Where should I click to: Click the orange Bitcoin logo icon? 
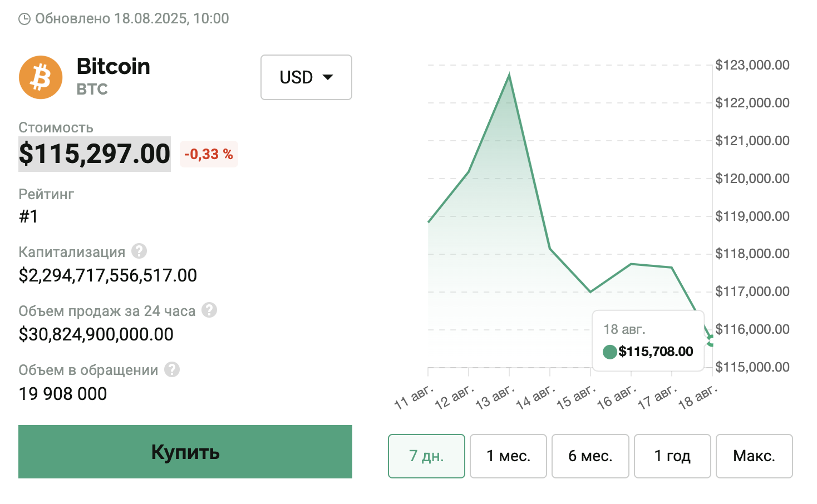coord(41,77)
